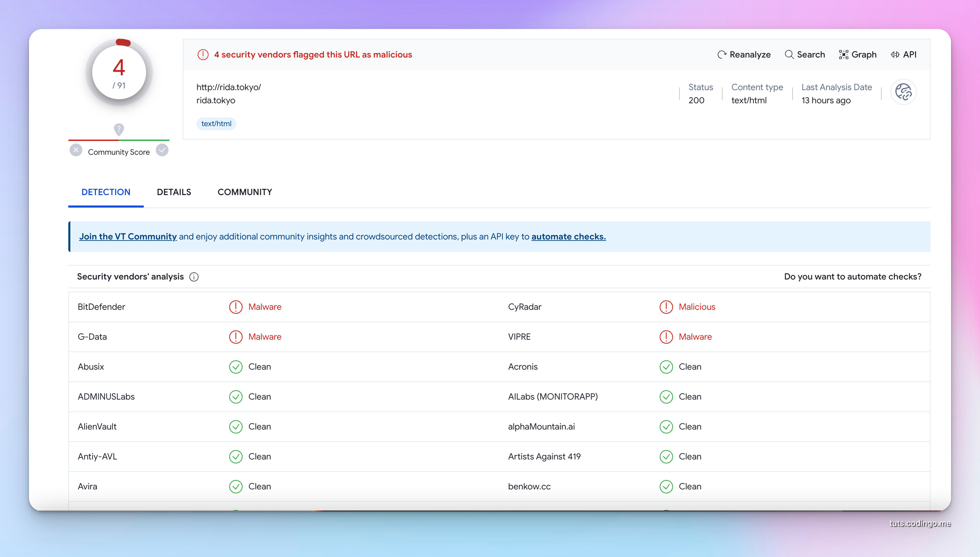Open the automate checks link
Screen dimensions: 980x557
point(569,237)
